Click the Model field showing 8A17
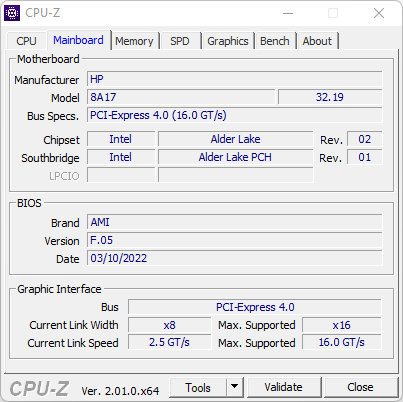The image size is (403, 402). (181, 97)
